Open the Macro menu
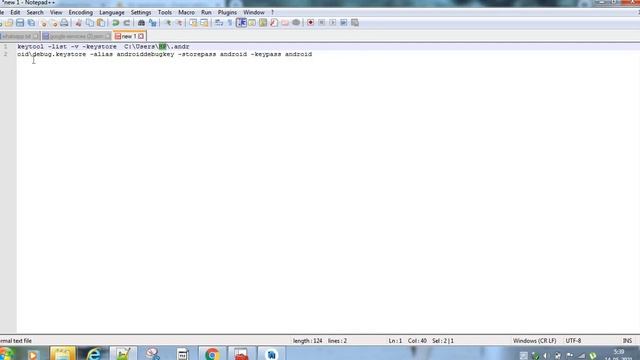The width and height of the screenshot is (640, 360). 187,13
